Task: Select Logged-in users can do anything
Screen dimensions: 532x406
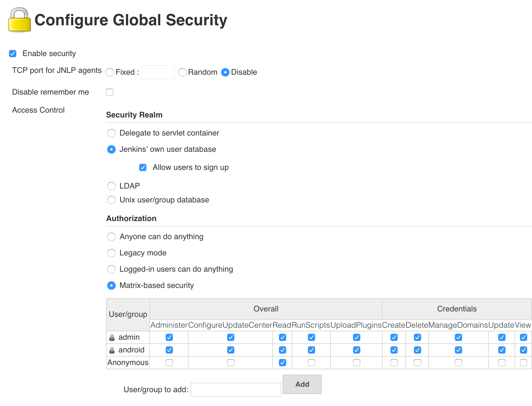Action: [111, 269]
